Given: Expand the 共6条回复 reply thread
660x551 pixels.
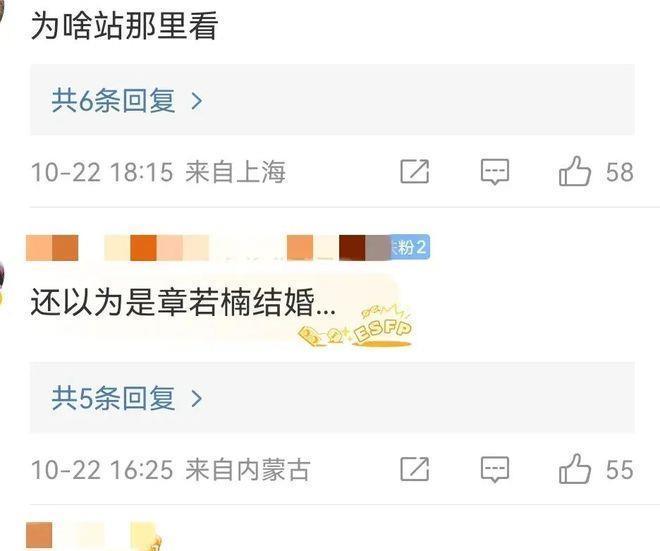Looking at the screenshot, I should (x=332, y=100).
